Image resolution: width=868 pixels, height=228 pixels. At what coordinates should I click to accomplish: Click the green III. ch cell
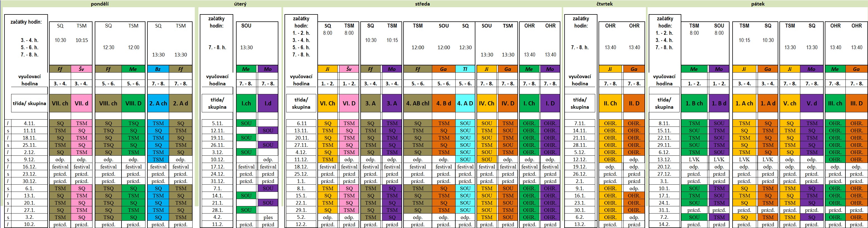click(835, 103)
